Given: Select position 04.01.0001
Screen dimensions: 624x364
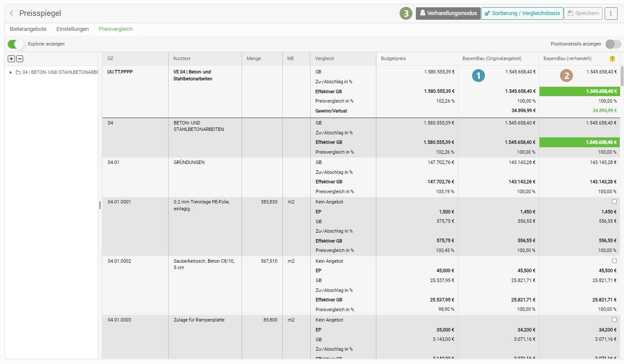Looking at the screenshot, I should click(x=119, y=202).
